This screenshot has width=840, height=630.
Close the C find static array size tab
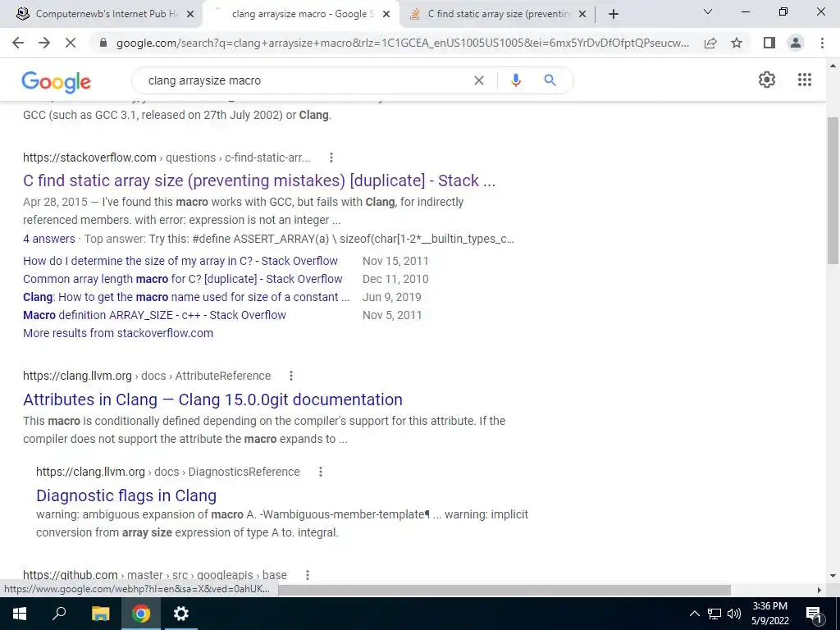582,15
